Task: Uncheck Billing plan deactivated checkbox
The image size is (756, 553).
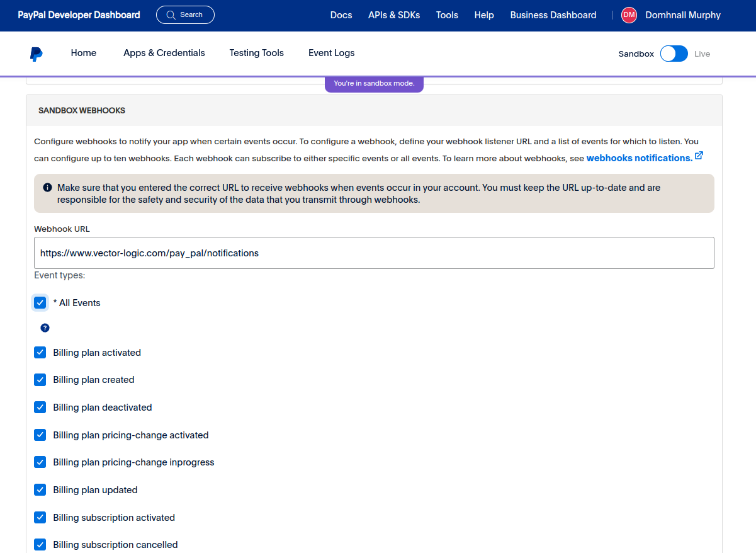Action: [40, 407]
